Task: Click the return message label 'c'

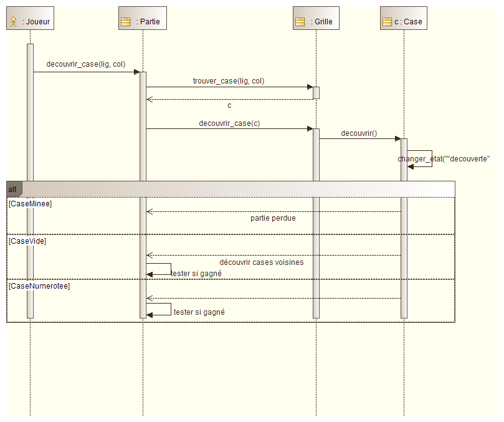Action: pyautogui.click(x=229, y=105)
